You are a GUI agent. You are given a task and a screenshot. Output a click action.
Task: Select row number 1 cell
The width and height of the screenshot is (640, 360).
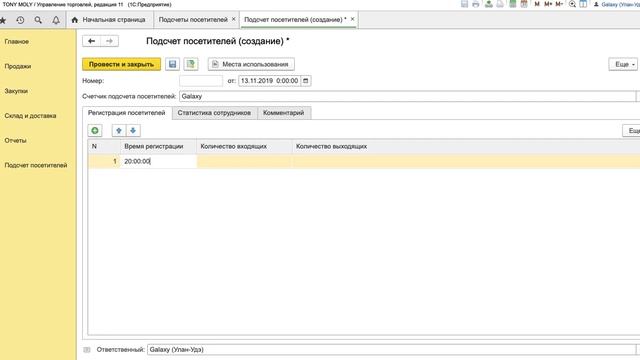(x=104, y=161)
